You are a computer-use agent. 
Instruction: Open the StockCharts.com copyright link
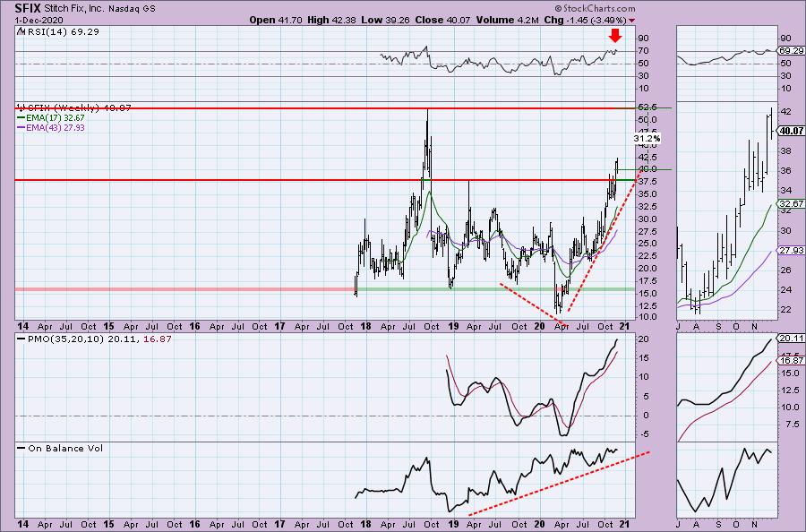point(595,8)
